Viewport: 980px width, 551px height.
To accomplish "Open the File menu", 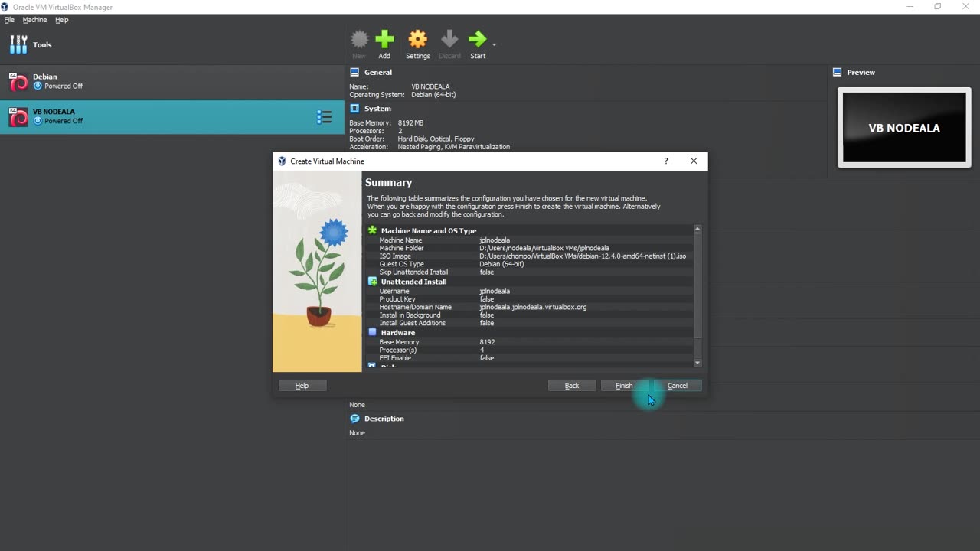I will pos(9,20).
